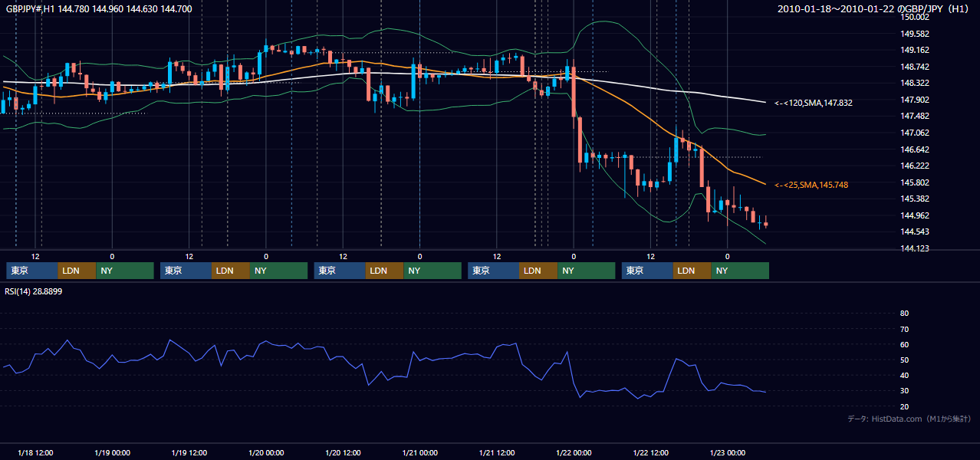Click the 1/20 00:00 date label
980x460 pixels.
click(x=266, y=453)
